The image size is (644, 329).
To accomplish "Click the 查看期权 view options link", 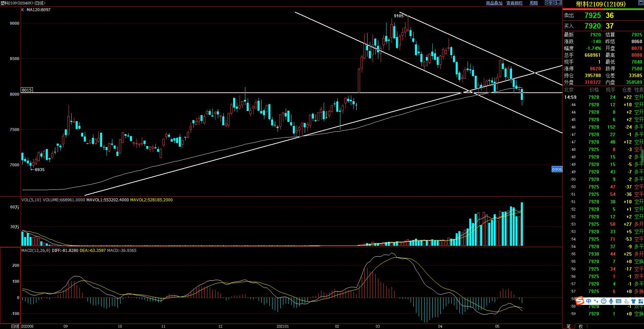I will (514, 3).
